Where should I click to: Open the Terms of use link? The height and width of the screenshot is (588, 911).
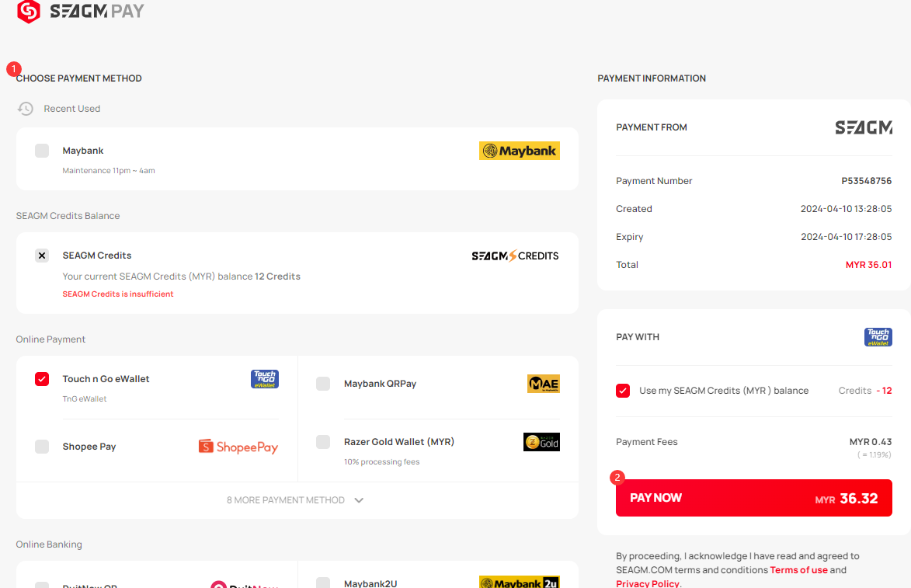(798, 570)
